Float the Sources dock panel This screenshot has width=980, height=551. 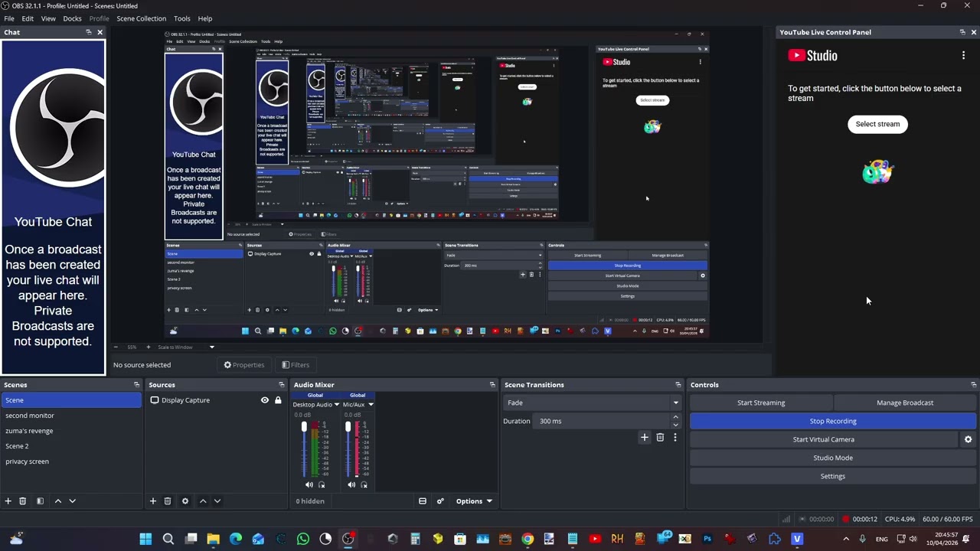[282, 385]
